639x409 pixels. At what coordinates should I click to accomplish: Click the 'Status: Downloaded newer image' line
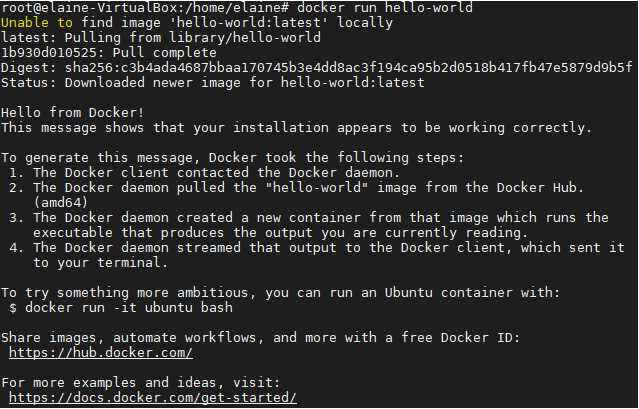point(212,83)
